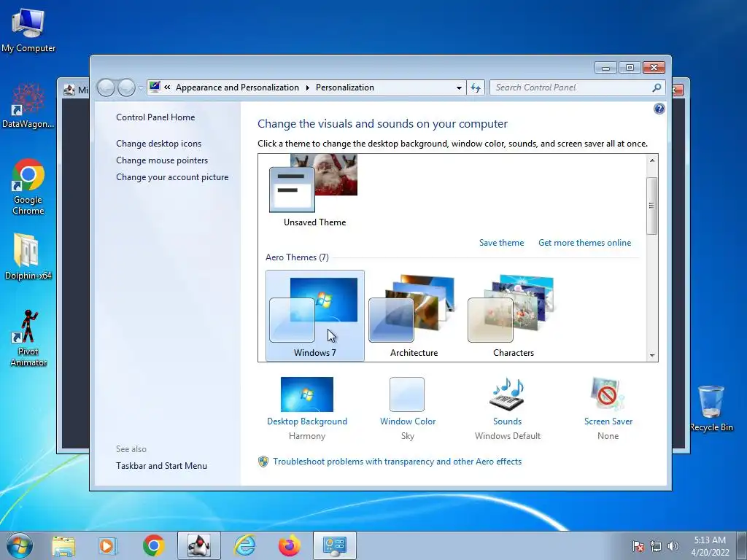The image size is (747, 560).
Task: Click the volume speaker tray icon
Action: point(673,546)
